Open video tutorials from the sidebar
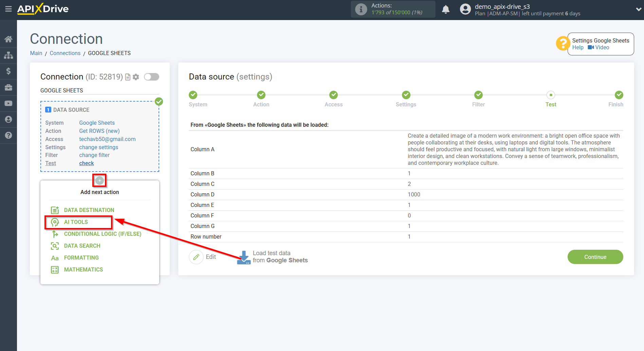This screenshot has height=351, width=644. click(8, 103)
